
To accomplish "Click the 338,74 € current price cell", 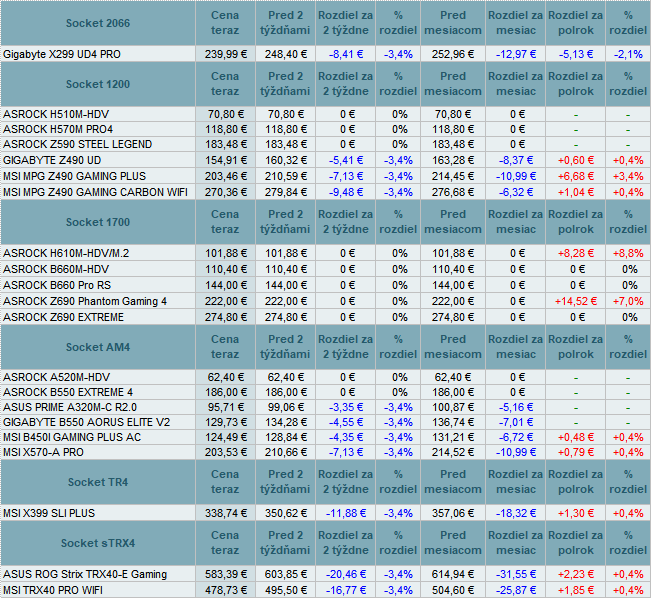I will [225, 513].
